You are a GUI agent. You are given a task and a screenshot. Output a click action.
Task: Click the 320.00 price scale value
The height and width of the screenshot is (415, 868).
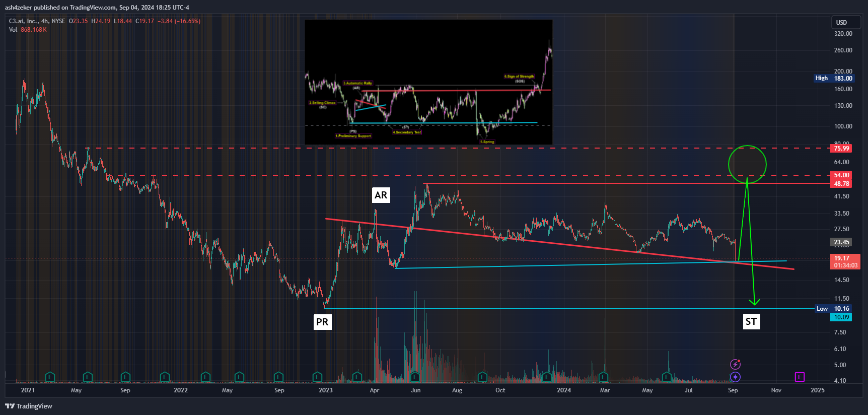pos(843,34)
